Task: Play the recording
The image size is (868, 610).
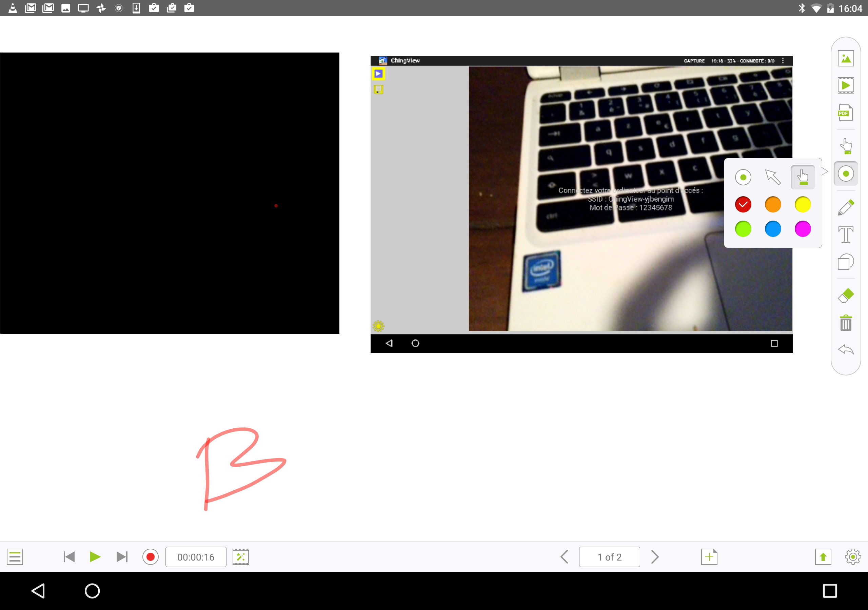Action: pos(95,557)
